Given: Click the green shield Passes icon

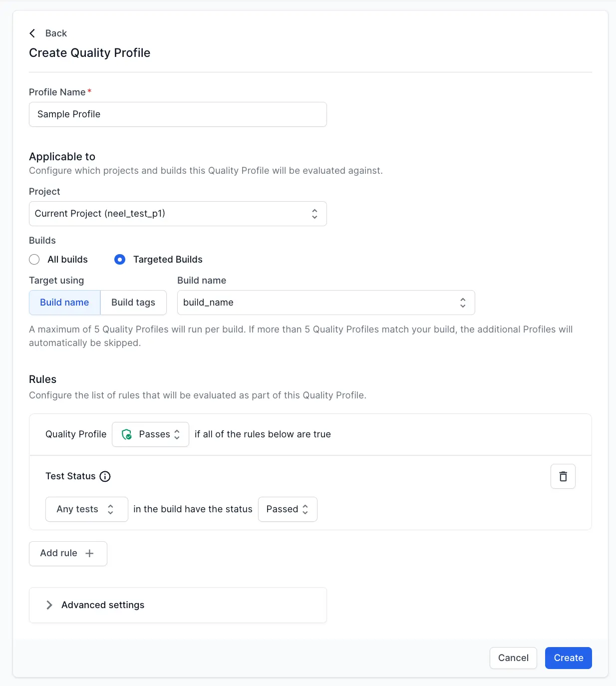Looking at the screenshot, I should coord(127,434).
